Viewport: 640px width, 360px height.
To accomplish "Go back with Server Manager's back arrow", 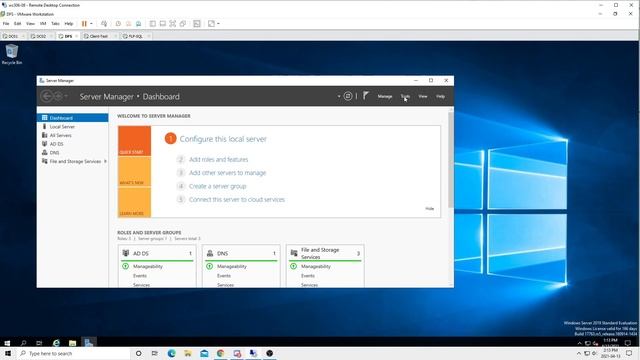I will click(47, 96).
